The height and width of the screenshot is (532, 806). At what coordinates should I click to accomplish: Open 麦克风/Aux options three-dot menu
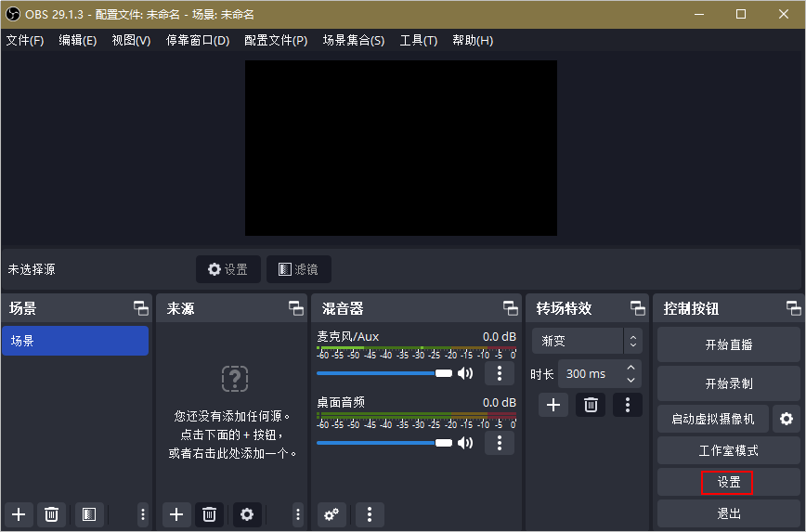[x=500, y=373]
